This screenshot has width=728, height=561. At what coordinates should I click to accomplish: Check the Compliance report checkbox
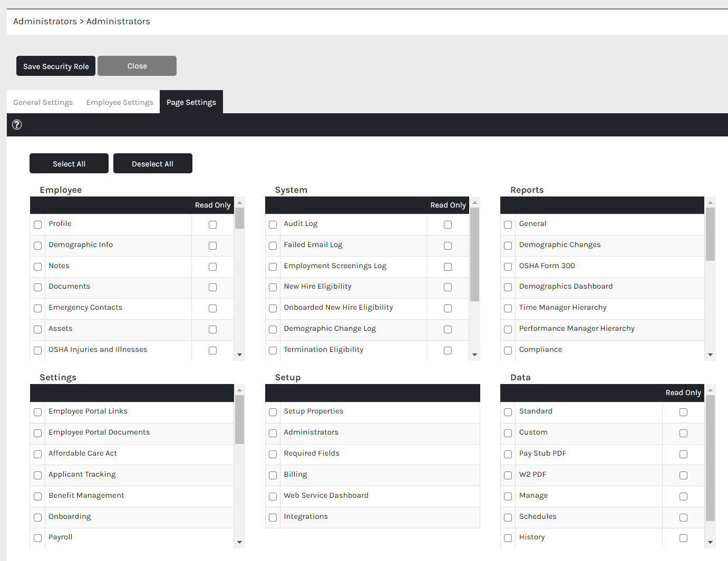(x=508, y=350)
